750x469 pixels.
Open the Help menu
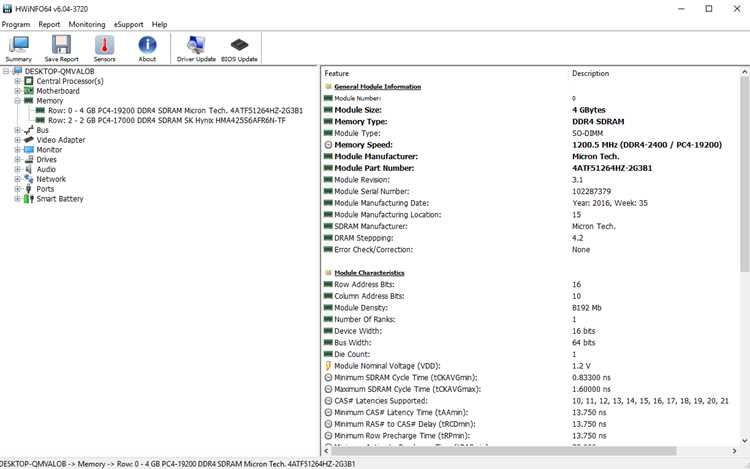(159, 24)
